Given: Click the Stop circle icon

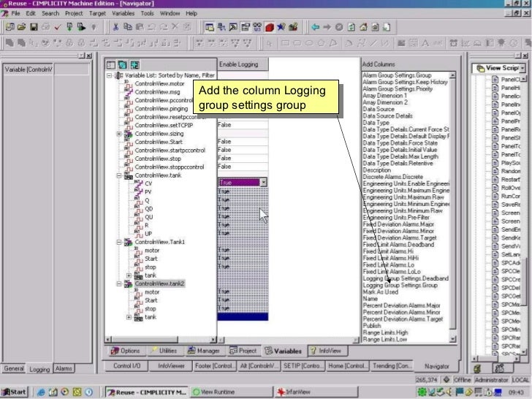Looking at the screenshot, I should pyautogui.click(x=339, y=27).
